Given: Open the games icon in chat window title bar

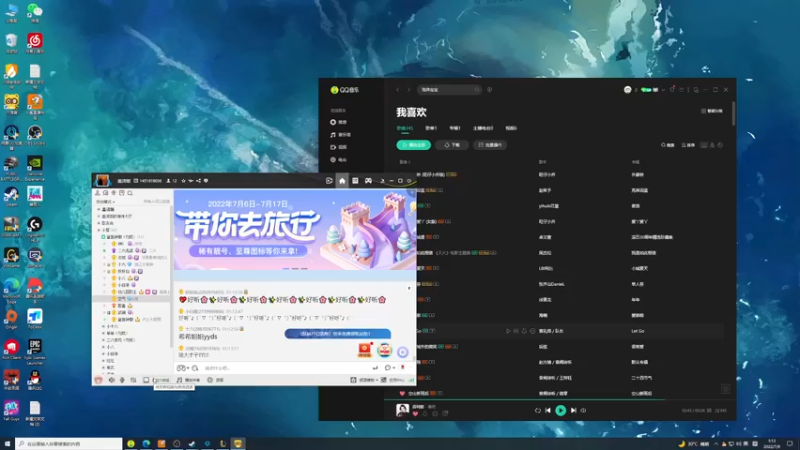Looking at the screenshot, I should coord(368,181).
